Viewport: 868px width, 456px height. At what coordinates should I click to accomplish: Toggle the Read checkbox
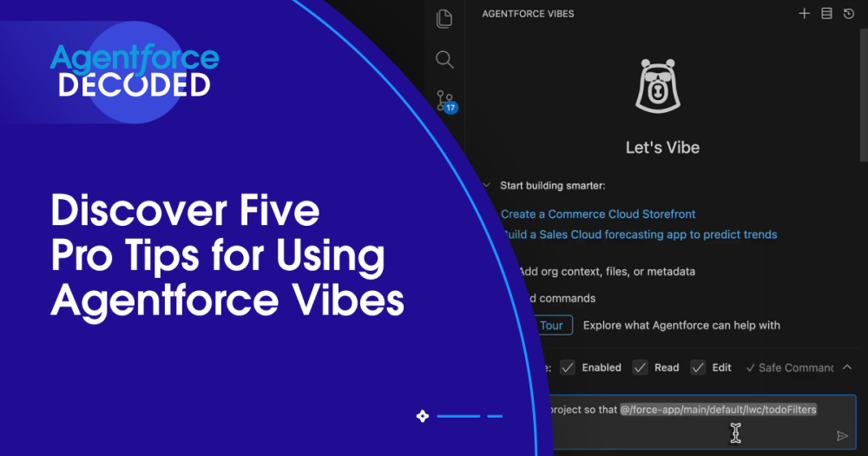click(x=640, y=367)
